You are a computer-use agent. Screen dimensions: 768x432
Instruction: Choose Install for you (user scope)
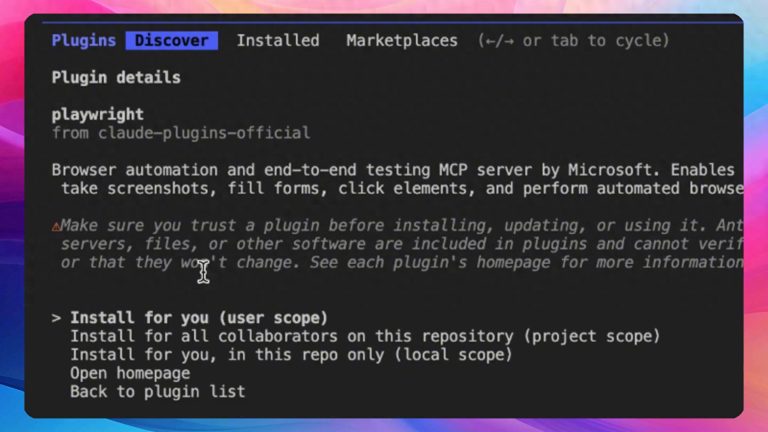pyautogui.click(x=199, y=318)
